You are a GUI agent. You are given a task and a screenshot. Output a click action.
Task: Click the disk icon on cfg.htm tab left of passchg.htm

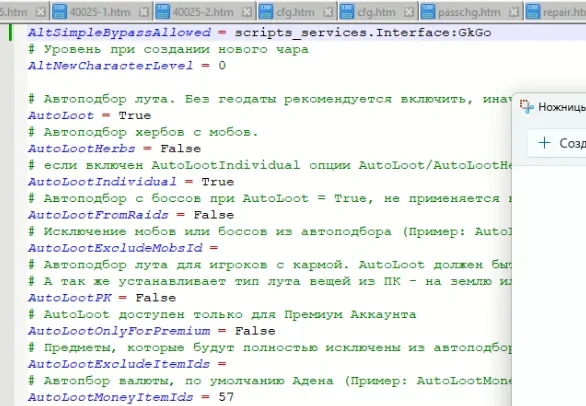click(x=347, y=12)
